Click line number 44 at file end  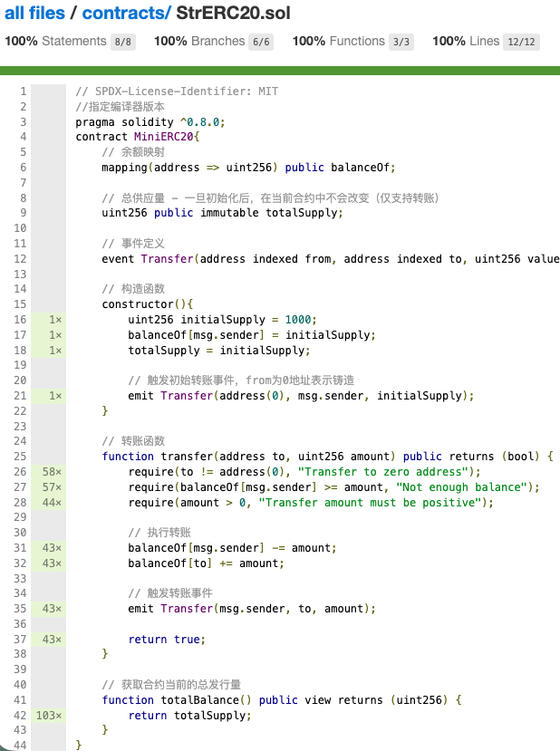19,746
